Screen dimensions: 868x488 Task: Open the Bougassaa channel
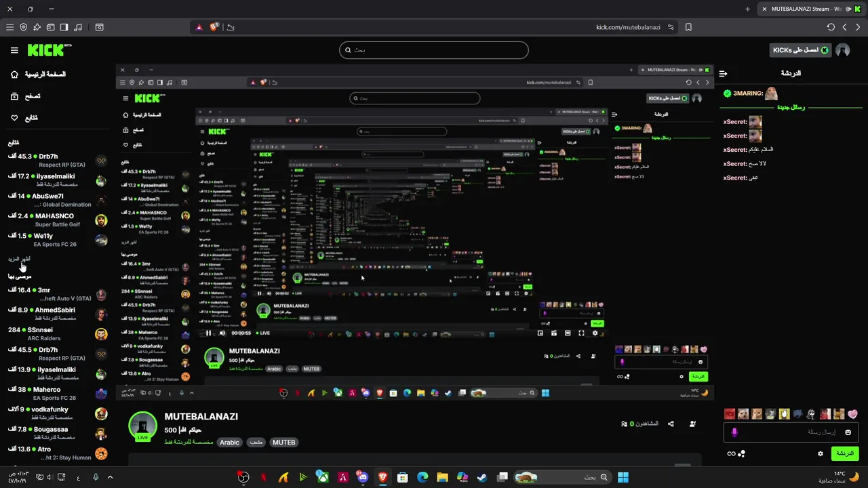[57, 433]
